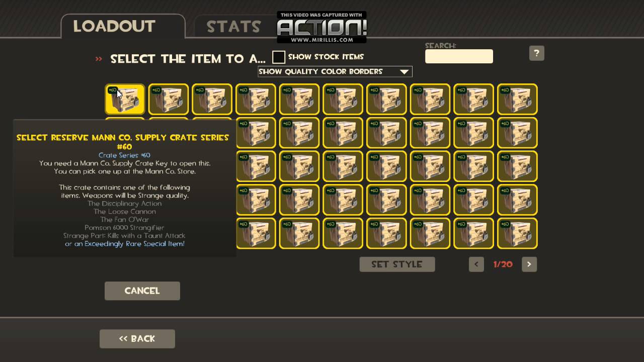Switch to the Stats tab

coord(234,27)
